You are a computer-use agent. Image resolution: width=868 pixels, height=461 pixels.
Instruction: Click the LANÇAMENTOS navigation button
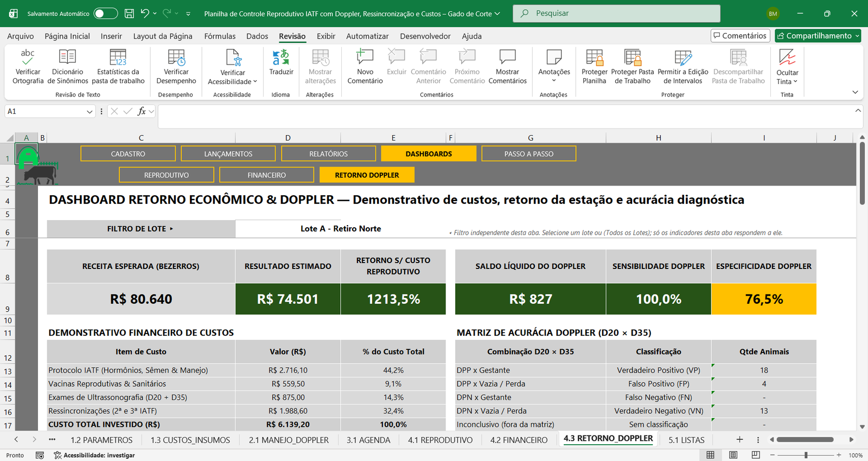(x=228, y=153)
